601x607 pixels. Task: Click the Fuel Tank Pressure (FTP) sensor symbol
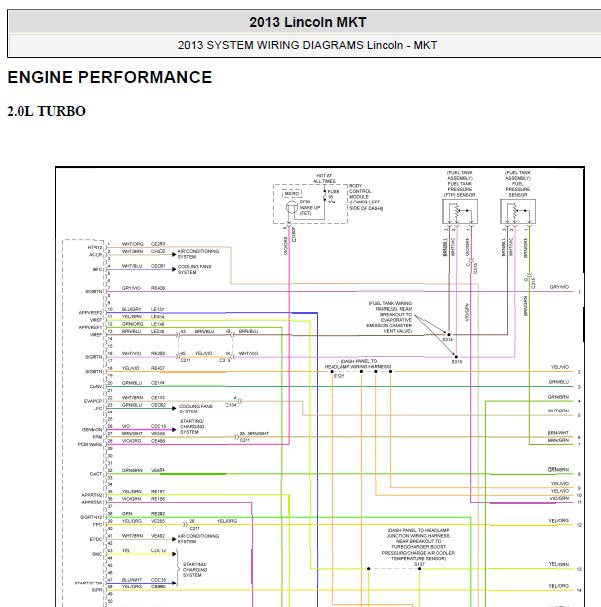click(x=460, y=211)
